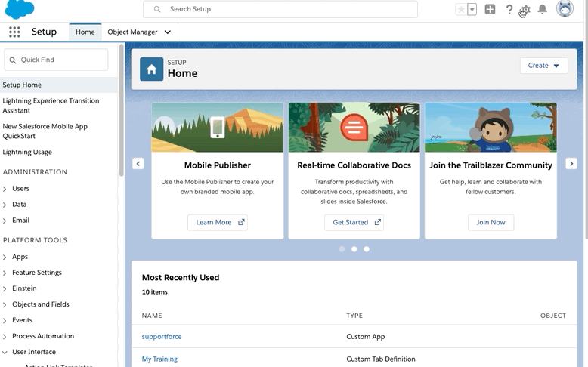Click the '10 items' count text

click(154, 292)
